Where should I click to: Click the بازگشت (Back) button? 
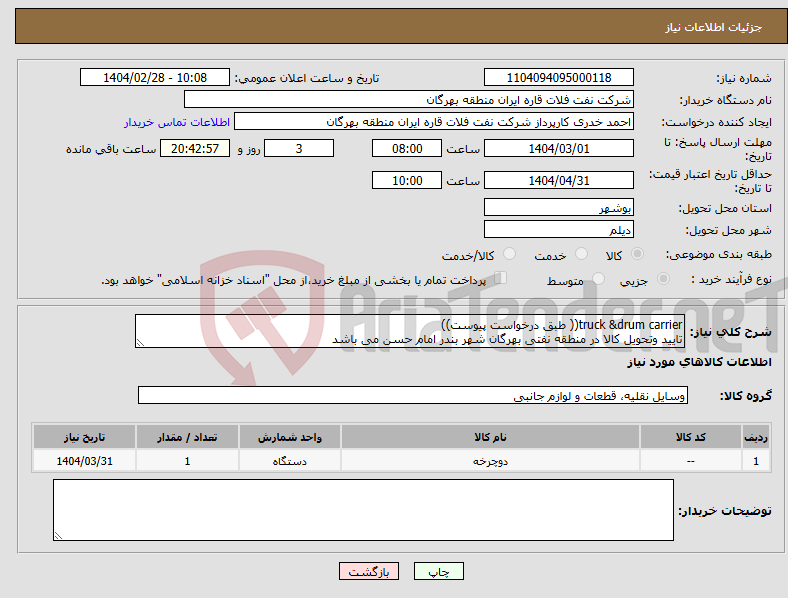(369, 571)
